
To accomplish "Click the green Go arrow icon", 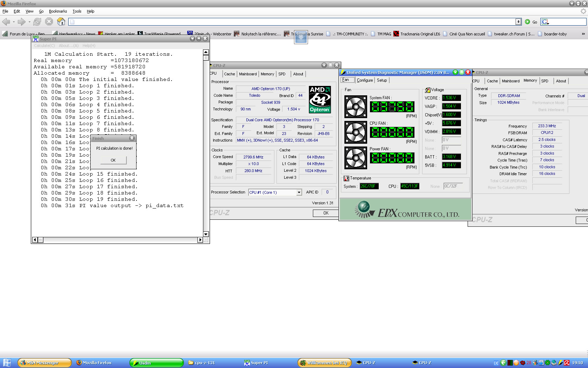I will pos(527,22).
